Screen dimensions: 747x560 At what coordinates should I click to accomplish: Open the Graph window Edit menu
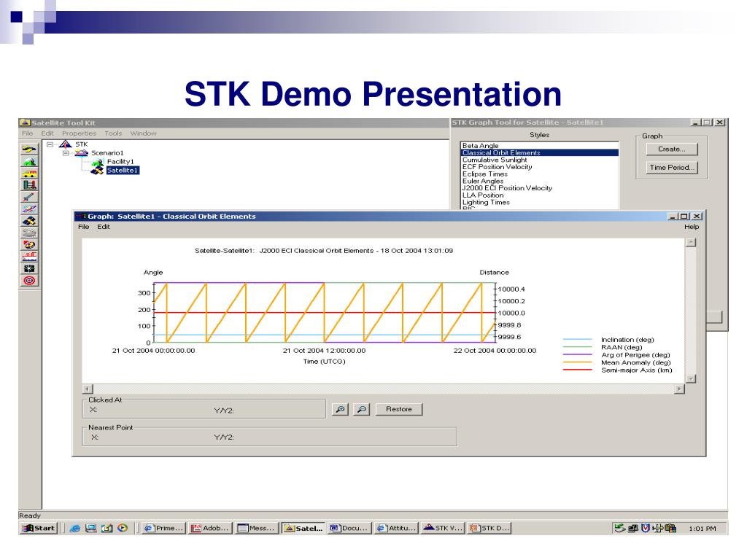click(104, 227)
